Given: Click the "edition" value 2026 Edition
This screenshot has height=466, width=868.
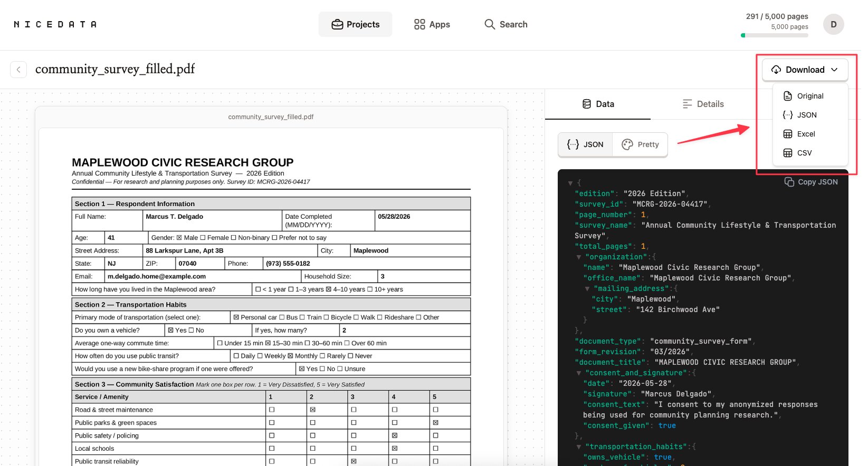Looking at the screenshot, I should click(654, 193).
